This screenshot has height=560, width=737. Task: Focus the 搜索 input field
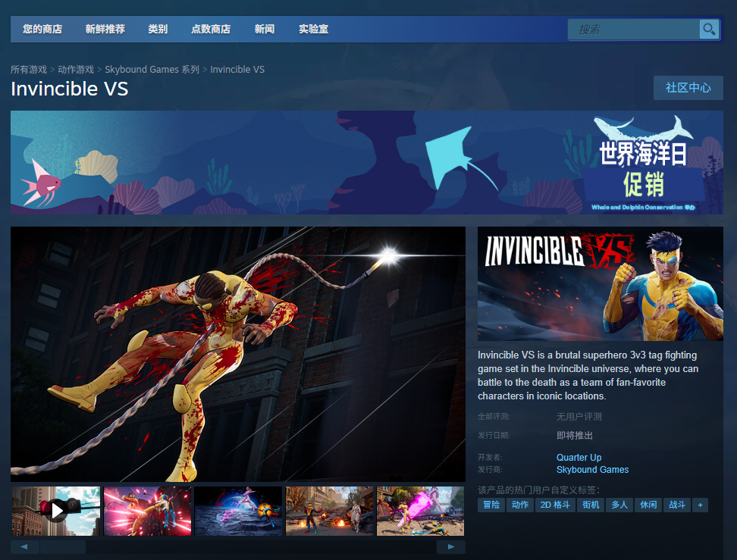click(634, 29)
